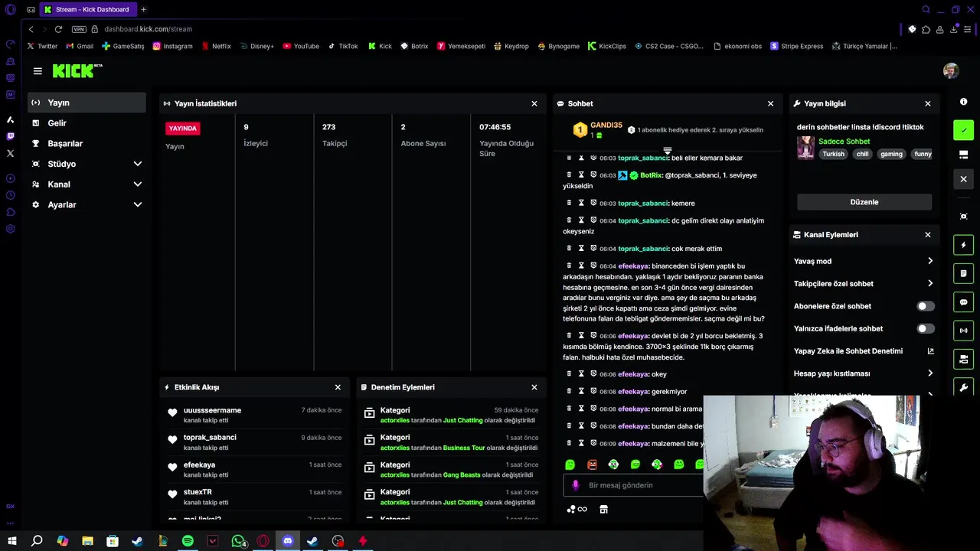Click the GANDI35 gift leaderboard badge
Screen dimensions: 980x551
(580, 130)
